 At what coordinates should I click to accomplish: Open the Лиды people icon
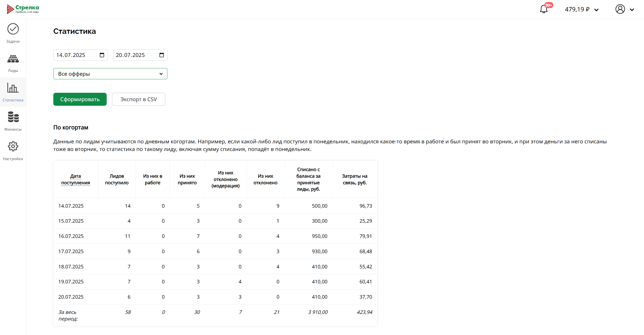(13, 59)
